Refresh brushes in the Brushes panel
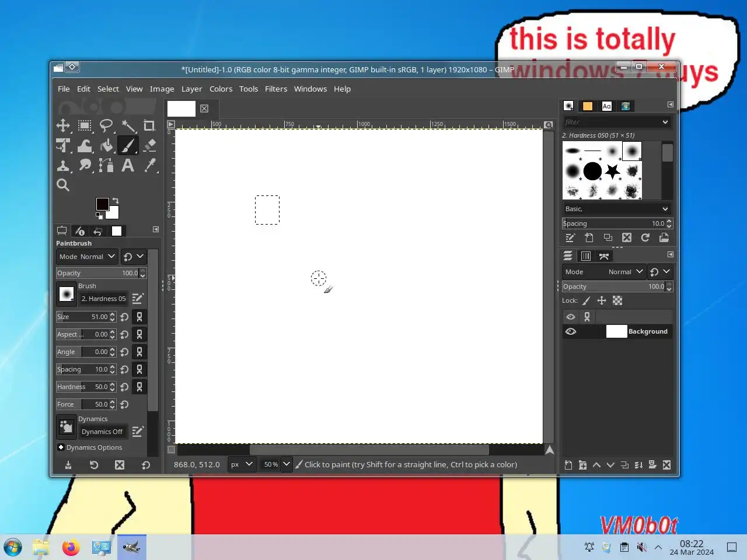This screenshot has height=560, width=747. pos(645,237)
